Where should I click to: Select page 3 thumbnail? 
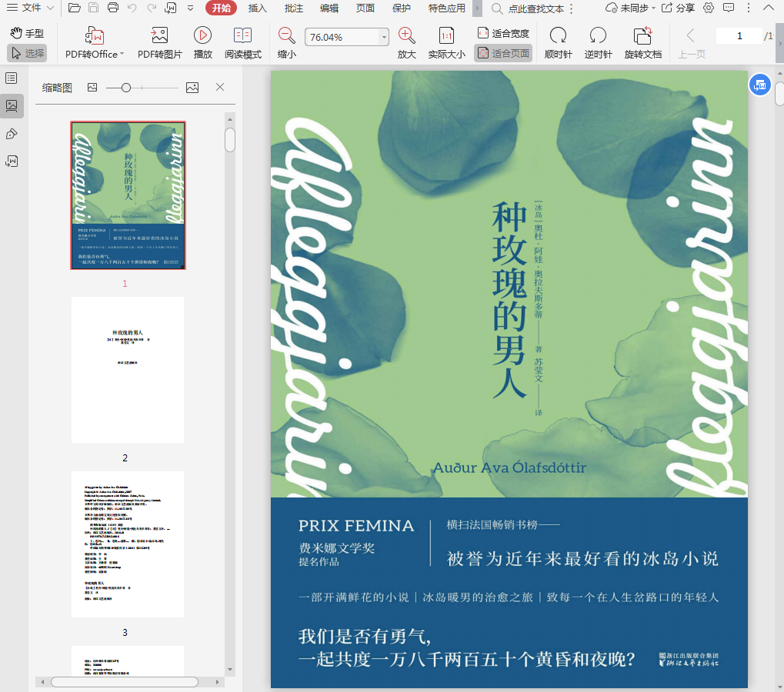point(128,544)
